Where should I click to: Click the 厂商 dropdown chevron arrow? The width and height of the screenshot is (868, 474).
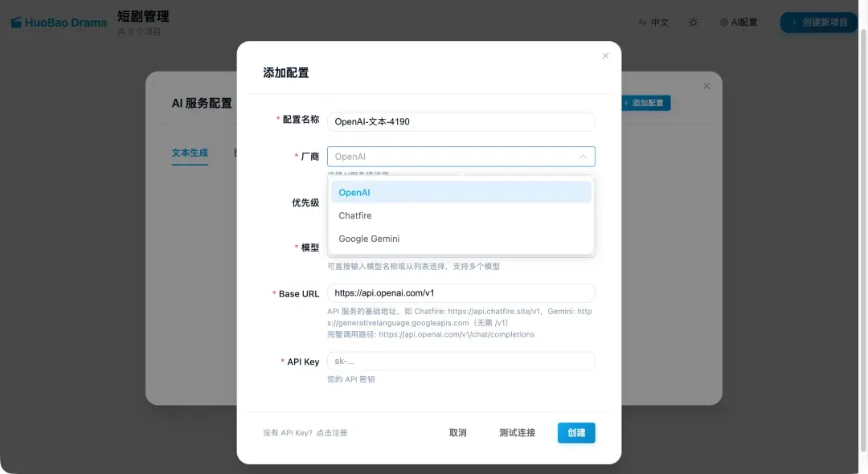(583, 157)
